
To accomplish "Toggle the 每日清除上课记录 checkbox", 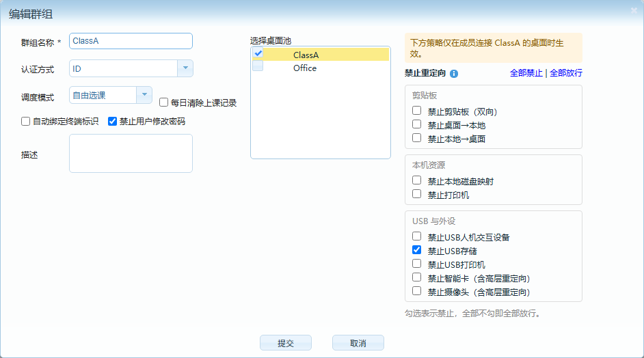I will [163, 102].
